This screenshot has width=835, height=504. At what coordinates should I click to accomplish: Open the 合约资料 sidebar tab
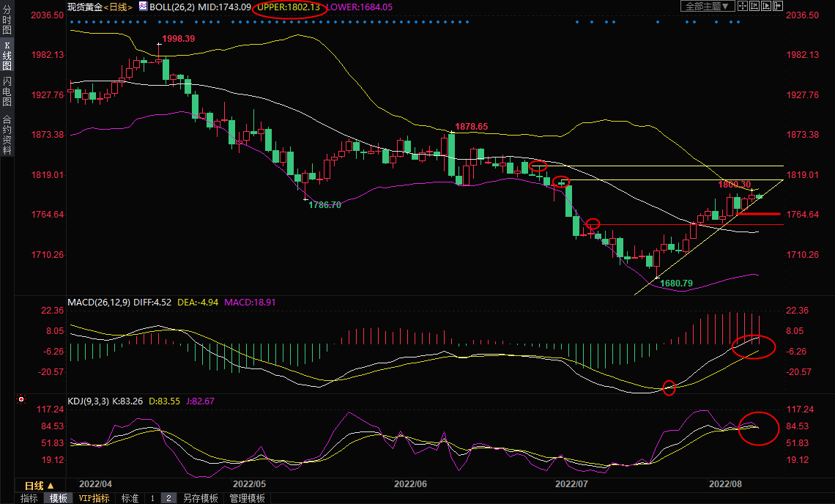[7, 134]
